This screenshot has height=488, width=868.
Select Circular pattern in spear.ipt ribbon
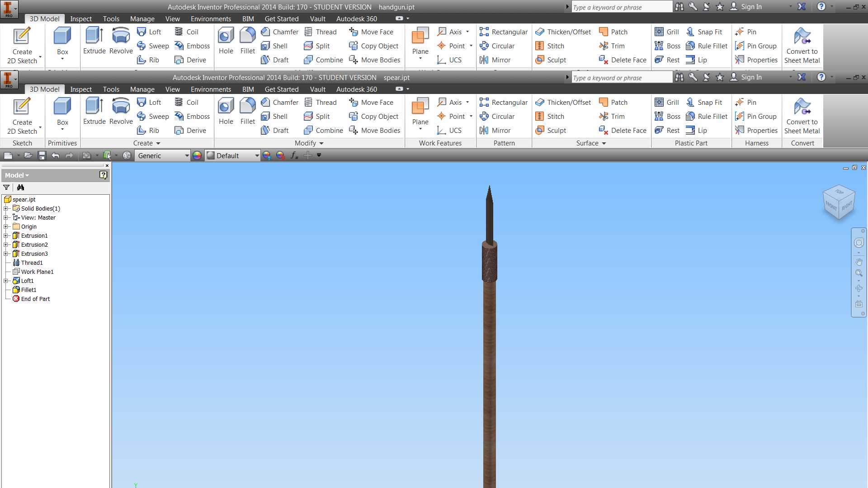point(497,117)
